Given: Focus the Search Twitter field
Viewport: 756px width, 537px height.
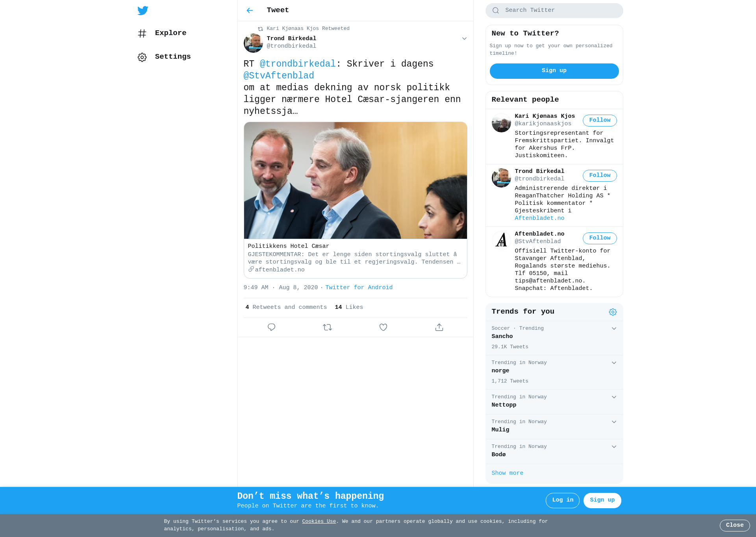Looking at the screenshot, I should pyautogui.click(x=554, y=11).
